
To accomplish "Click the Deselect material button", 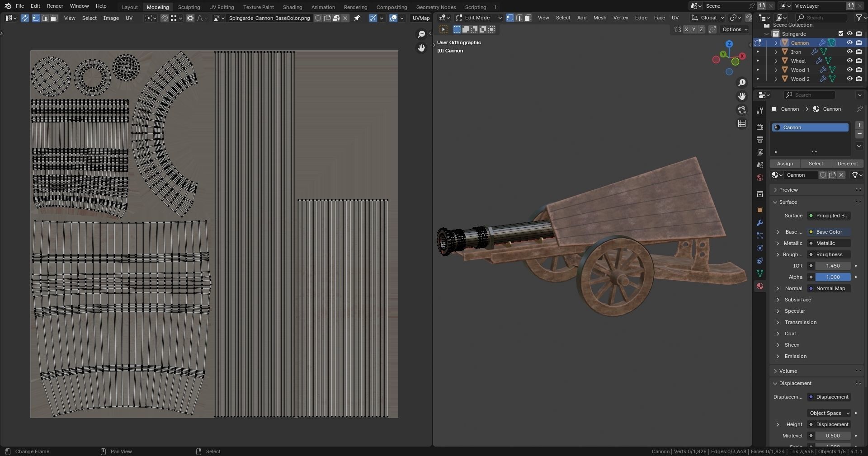I will 848,164.
